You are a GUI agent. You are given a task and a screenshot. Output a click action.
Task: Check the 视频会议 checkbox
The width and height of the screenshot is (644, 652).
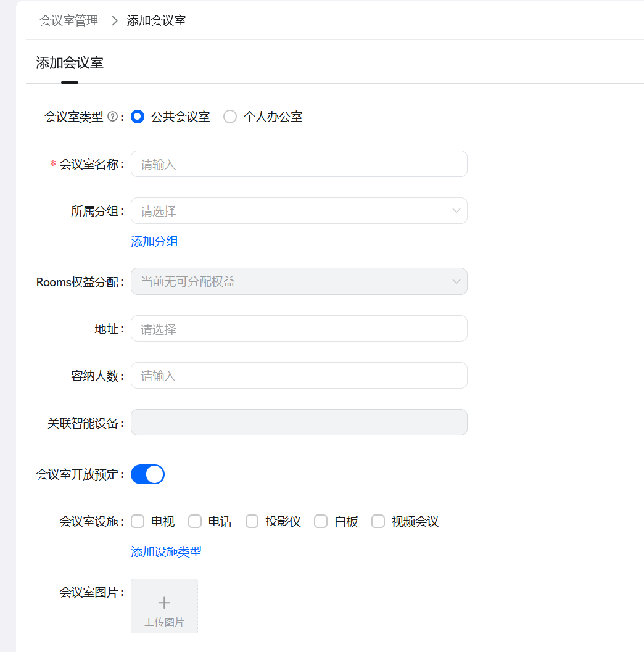tap(378, 521)
